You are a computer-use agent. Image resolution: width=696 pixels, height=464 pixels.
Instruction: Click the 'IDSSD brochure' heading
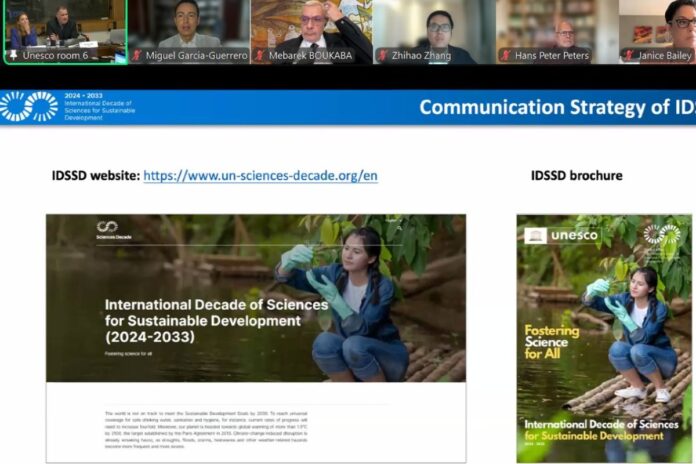point(577,175)
